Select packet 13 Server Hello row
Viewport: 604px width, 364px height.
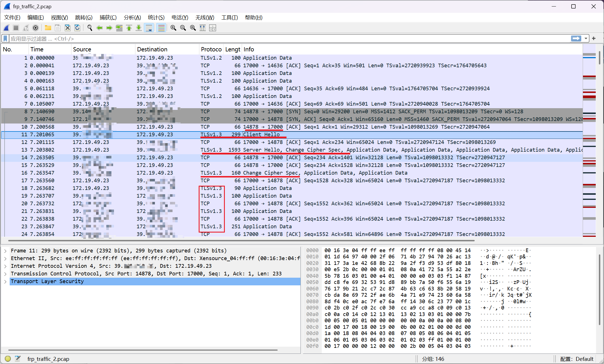click(292, 150)
